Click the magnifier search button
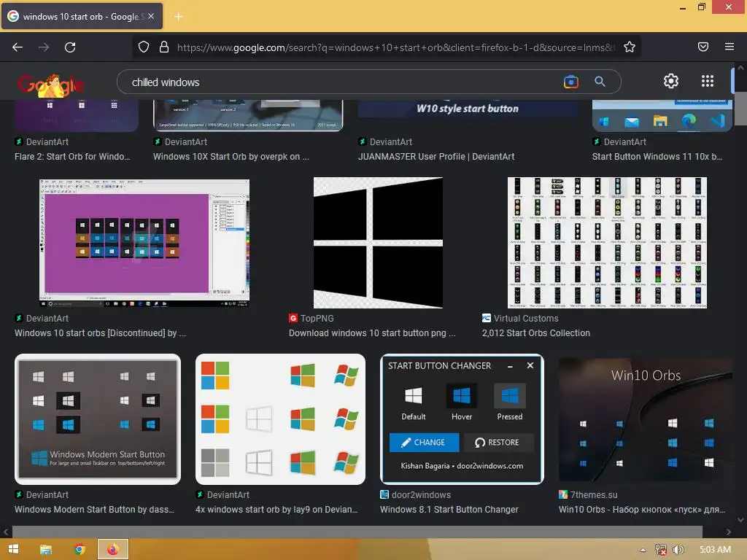747x560 pixels. pos(600,82)
